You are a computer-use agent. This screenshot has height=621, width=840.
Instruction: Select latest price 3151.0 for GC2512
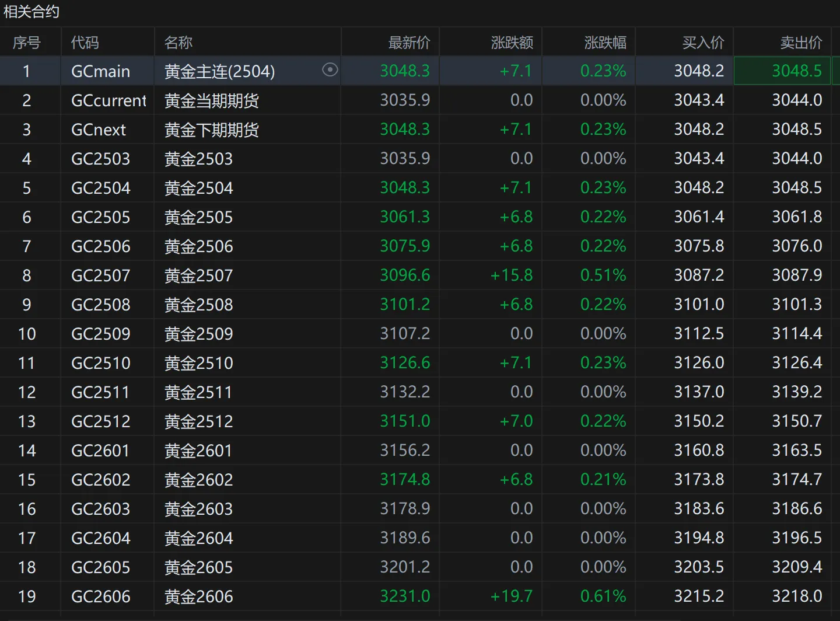click(x=405, y=421)
